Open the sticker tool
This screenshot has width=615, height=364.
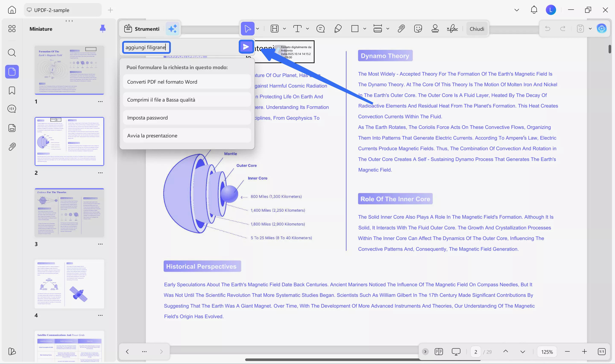[x=418, y=29]
